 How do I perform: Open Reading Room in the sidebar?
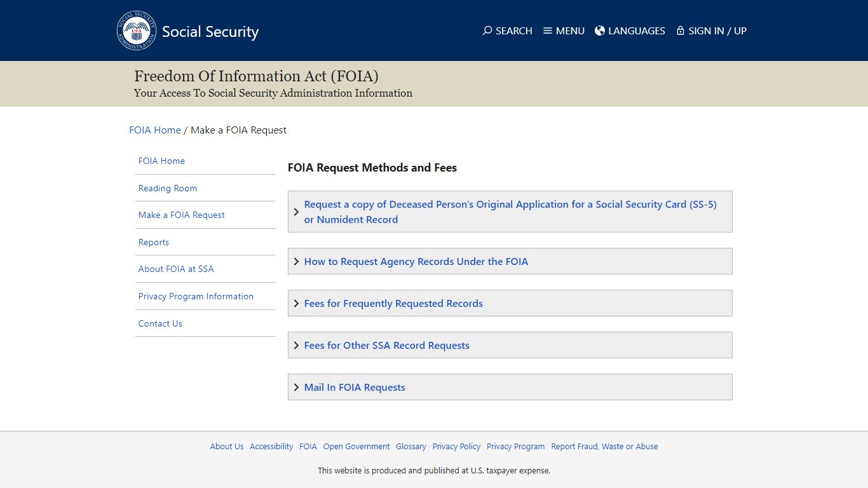pyautogui.click(x=168, y=188)
